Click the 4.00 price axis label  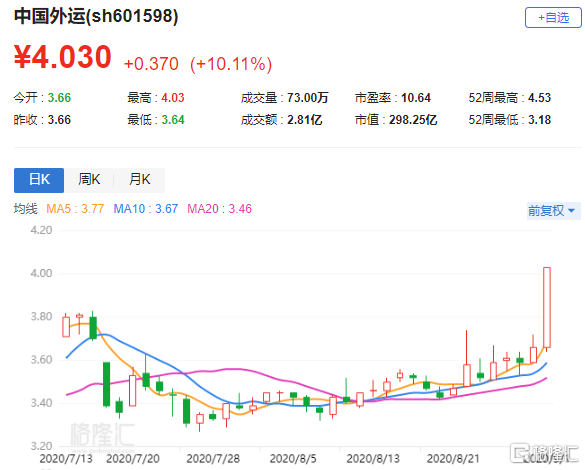pyautogui.click(x=41, y=273)
